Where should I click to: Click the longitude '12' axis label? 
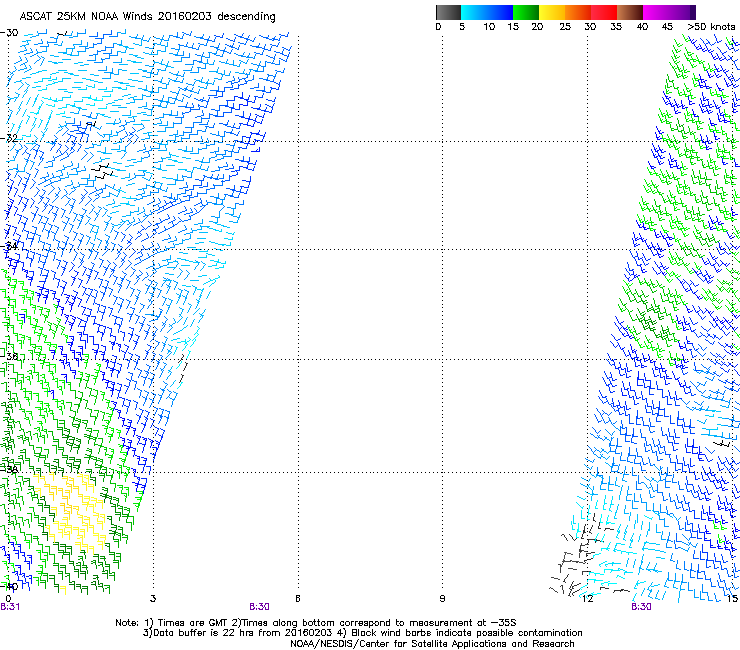pyautogui.click(x=588, y=599)
